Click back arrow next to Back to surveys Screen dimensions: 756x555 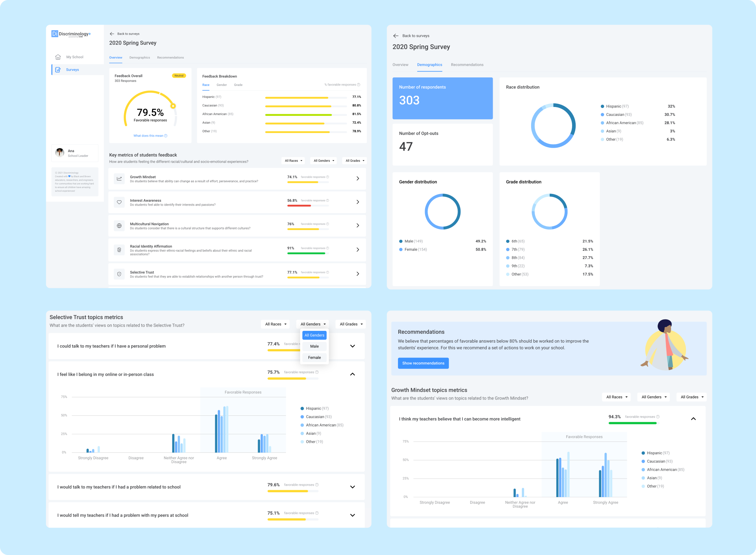click(112, 34)
